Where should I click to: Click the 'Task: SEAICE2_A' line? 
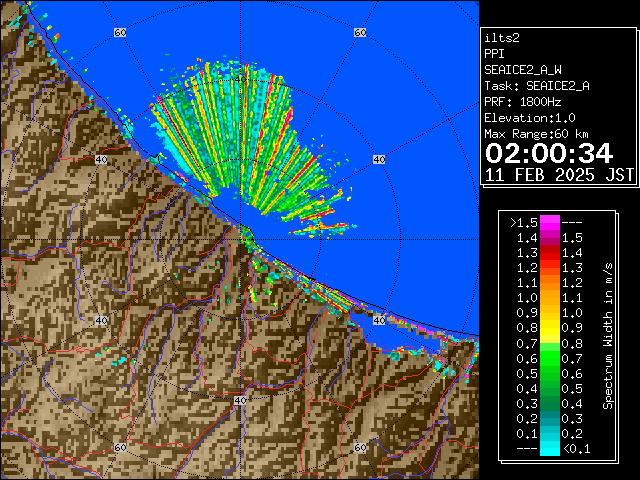click(x=537, y=86)
